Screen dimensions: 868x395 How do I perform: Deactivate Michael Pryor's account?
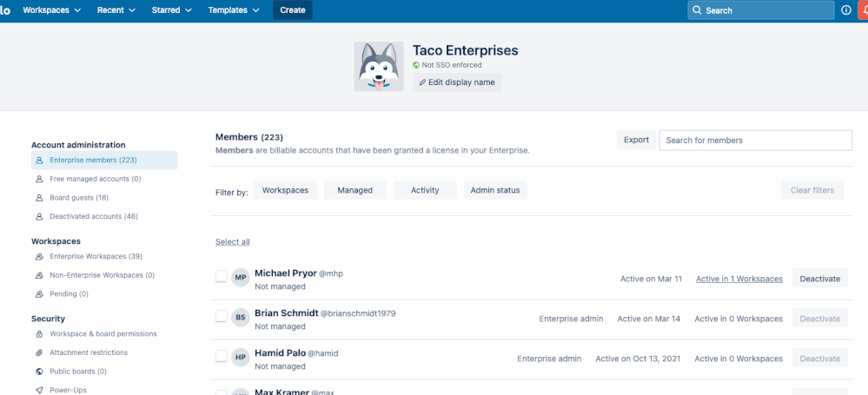click(x=820, y=279)
